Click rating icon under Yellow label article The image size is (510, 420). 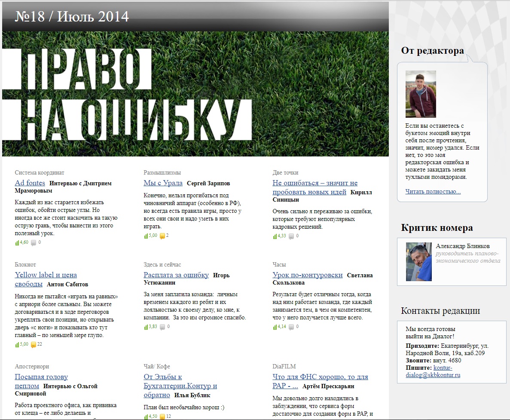click(17, 344)
